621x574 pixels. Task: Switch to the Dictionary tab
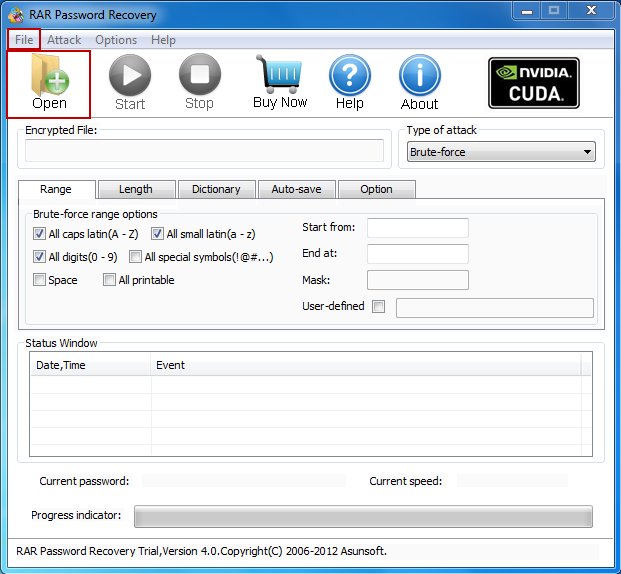tap(216, 189)
